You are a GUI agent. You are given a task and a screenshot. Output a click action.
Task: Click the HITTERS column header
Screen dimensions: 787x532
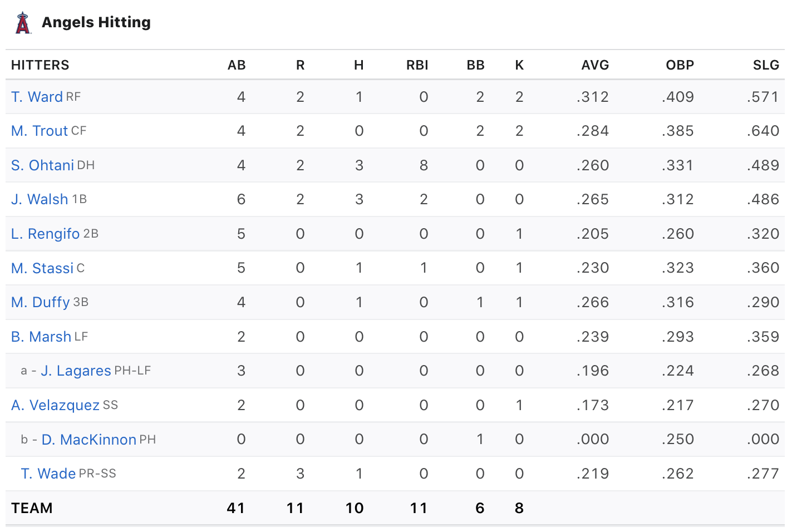pos(40,65)
